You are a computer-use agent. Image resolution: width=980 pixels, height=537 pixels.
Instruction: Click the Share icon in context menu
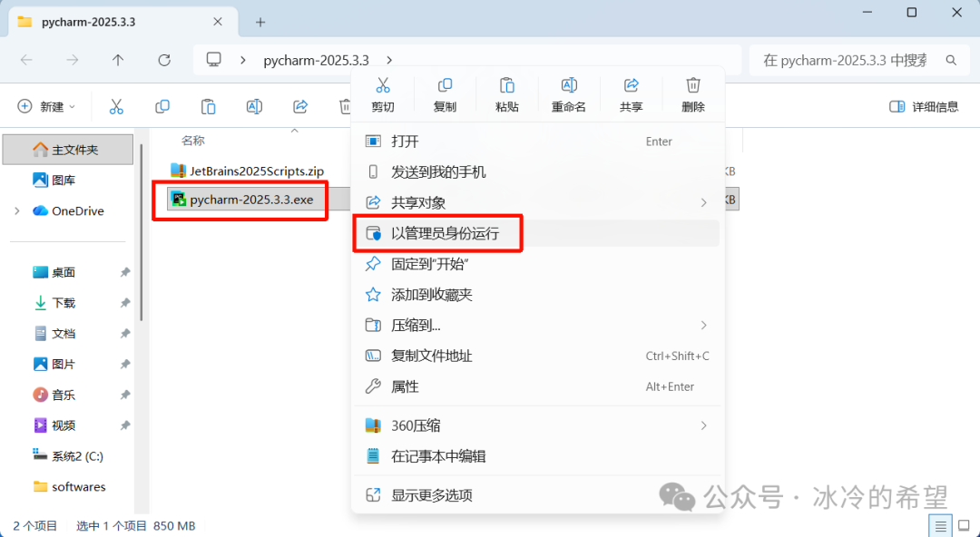[631, 86]
